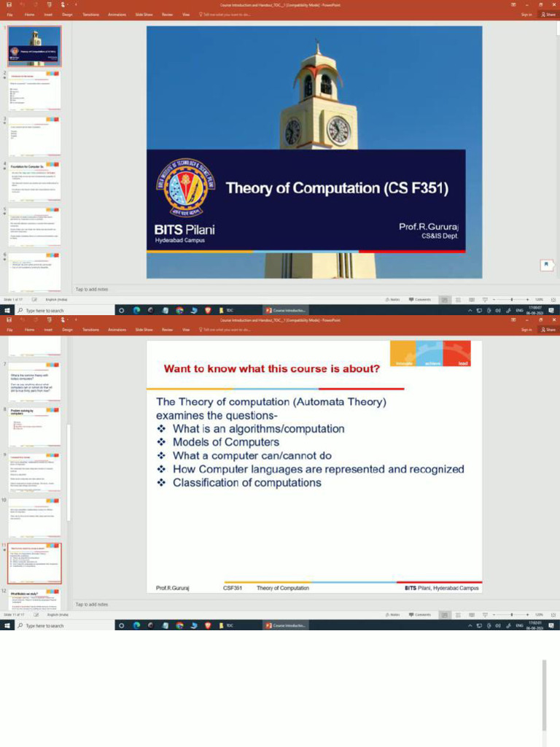
Task: Click Chrome icon in taskbar below title-slide window
Action: pyautogui.click(x=179, y=310)
